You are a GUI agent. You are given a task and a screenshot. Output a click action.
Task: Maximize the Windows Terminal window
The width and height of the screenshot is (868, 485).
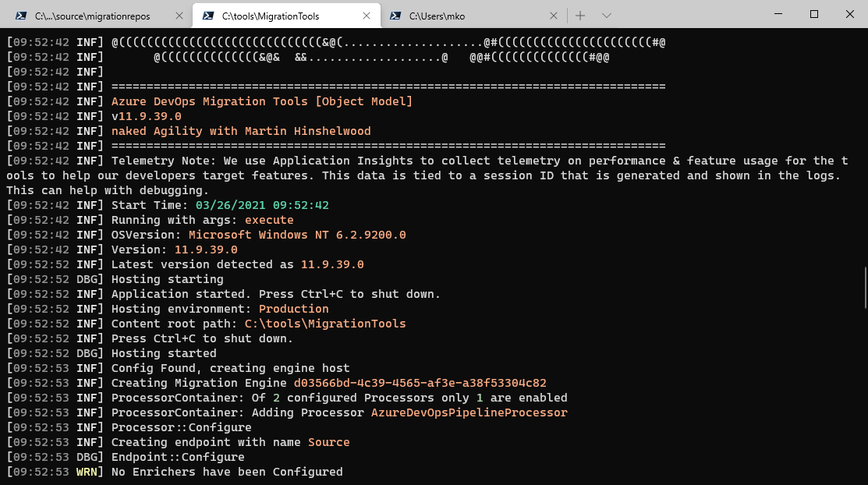[x=813, y=14]
